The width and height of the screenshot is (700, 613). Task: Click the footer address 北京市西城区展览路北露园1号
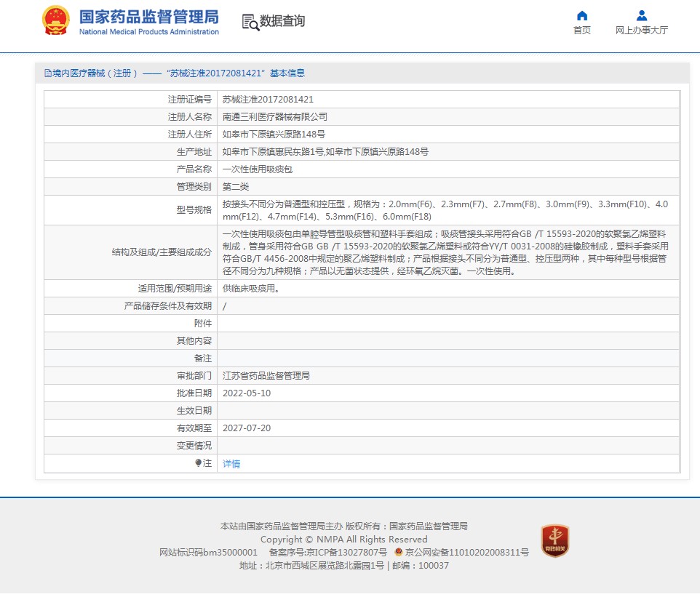pyautogui.click(x=325, y=566)
